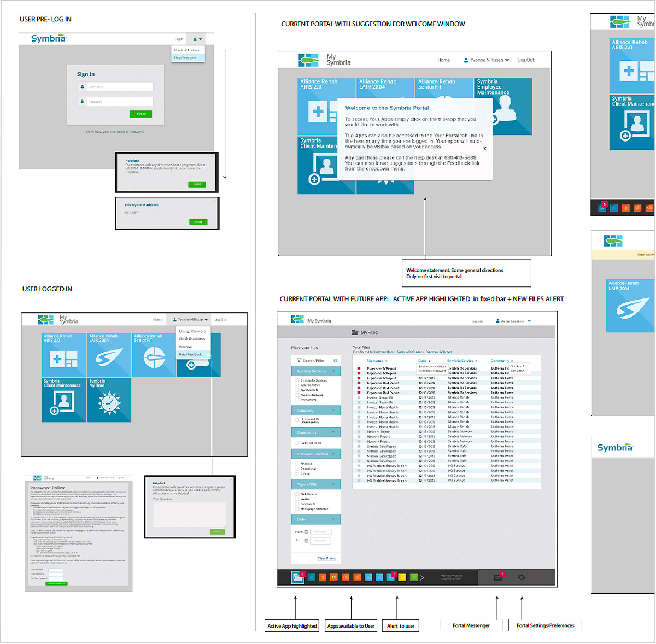Launch the Alliance Rehab LAIR 2004 tile in logged-in portal
This screenshot has width=656, height=644.
[x=109, y=355]
